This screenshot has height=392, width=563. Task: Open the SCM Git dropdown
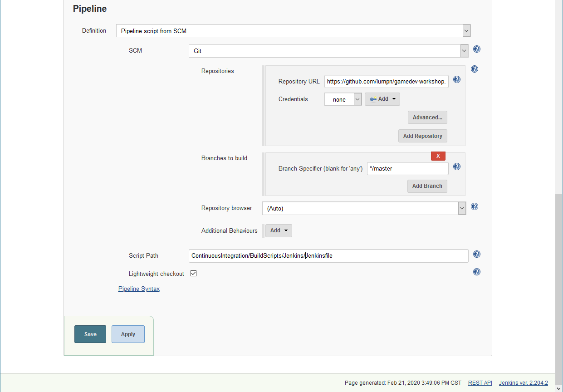point(328,51)
